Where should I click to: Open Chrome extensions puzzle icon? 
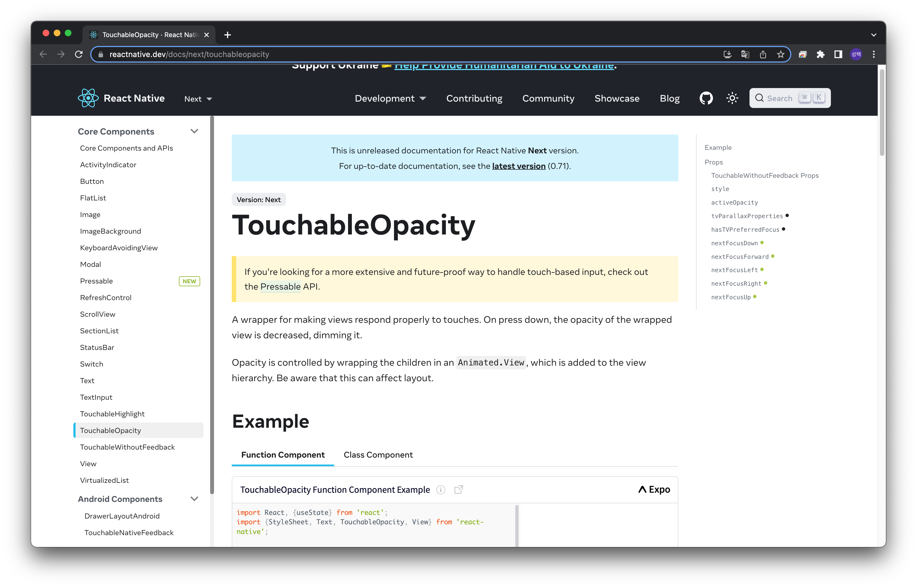820,54
